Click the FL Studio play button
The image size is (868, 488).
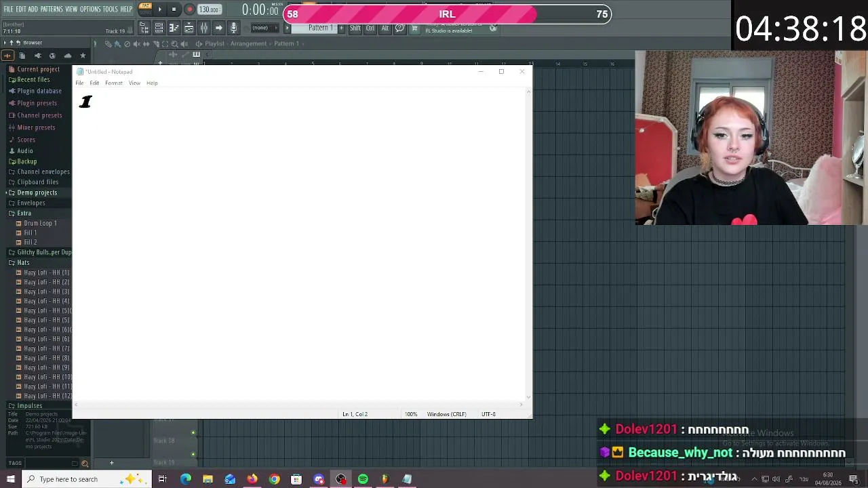[x=160, y=9]
